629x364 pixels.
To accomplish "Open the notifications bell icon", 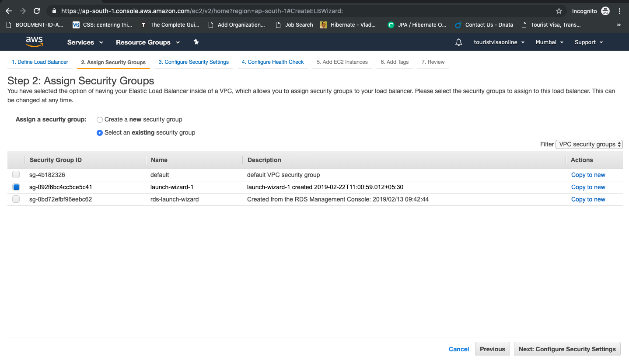I will [458, 42].
